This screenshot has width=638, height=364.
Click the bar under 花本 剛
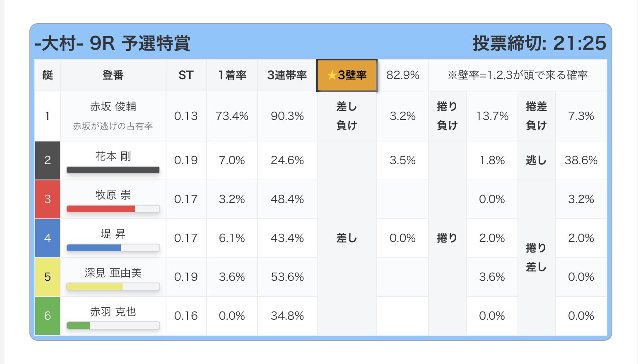point(113,170)
